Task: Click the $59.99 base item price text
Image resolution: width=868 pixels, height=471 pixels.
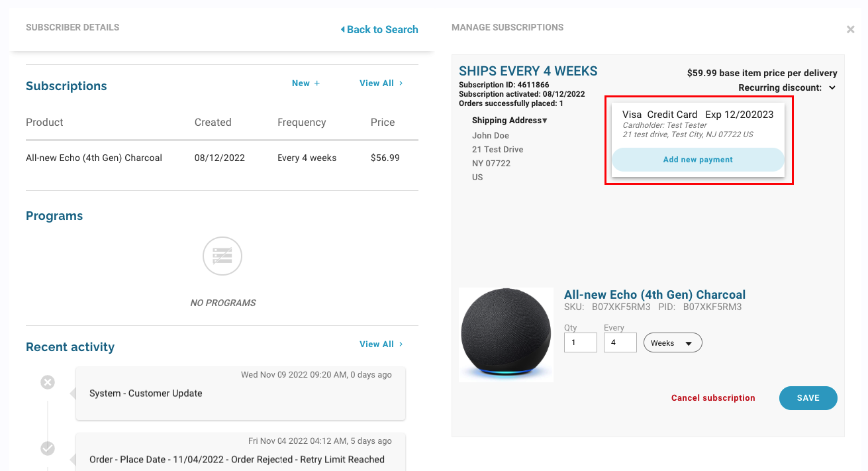Action: coord(762,73)
